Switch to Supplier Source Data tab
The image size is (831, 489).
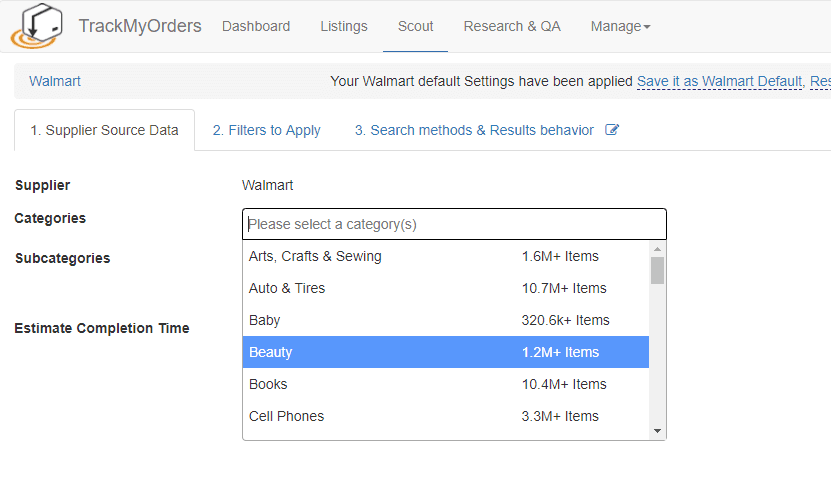(104, 130)
